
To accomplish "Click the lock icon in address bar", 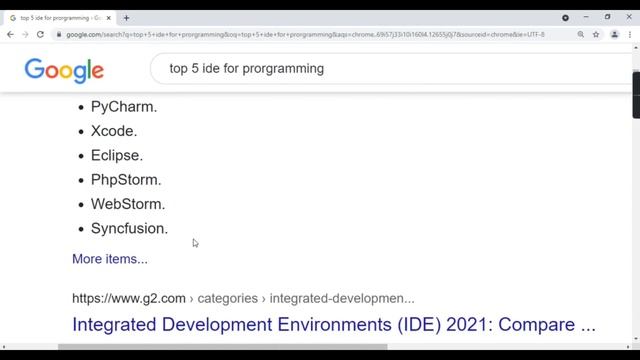I will click(59, 35).
